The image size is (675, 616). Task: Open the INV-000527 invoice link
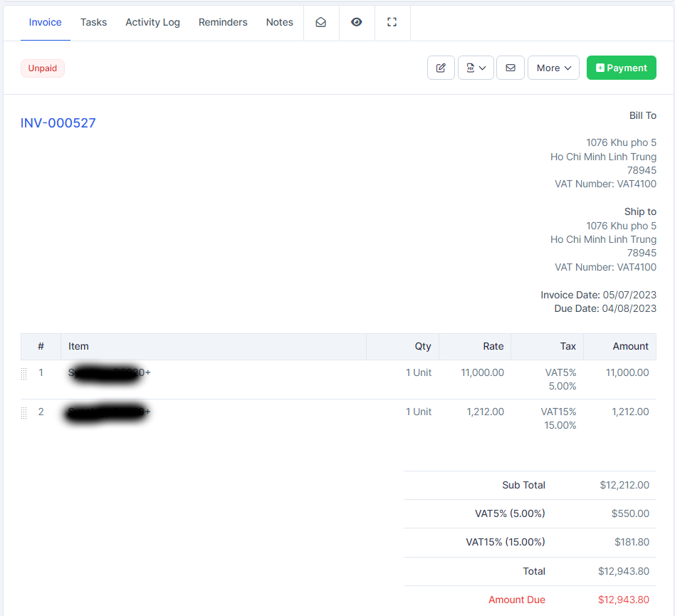coord(58,123)
